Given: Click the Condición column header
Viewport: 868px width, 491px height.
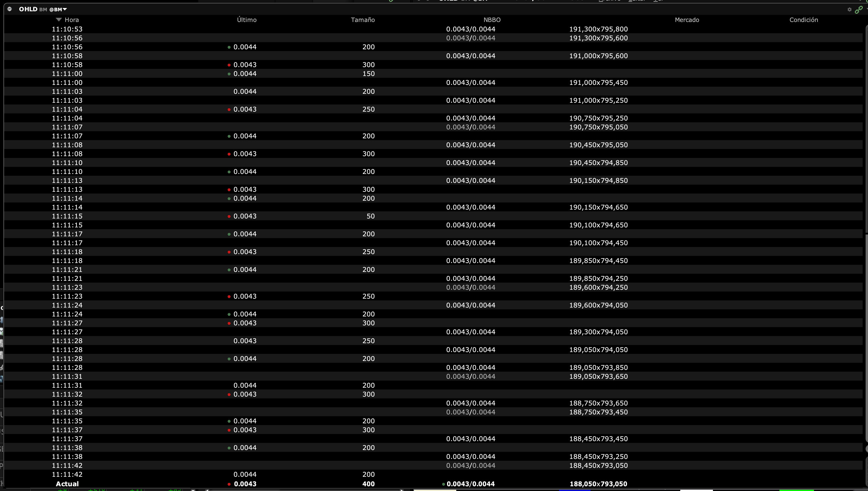Looking at the screenshot, I should click(804, 20).
